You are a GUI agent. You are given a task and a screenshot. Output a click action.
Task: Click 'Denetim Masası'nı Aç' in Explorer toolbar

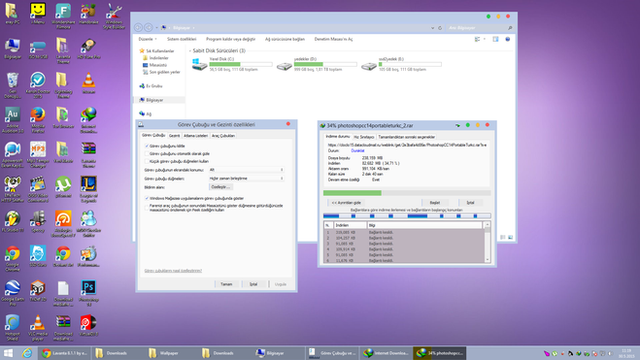333,39
